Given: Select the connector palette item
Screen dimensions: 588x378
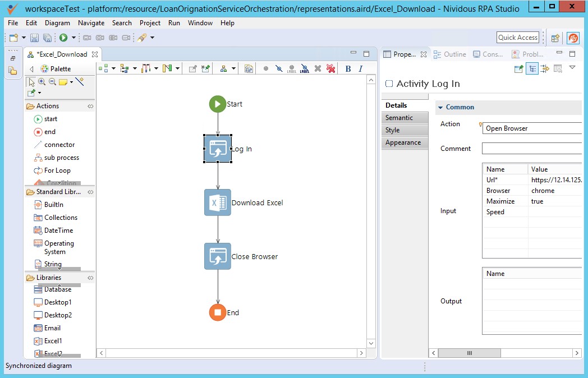Looking at the screenshot, I should tap(54, 145).
